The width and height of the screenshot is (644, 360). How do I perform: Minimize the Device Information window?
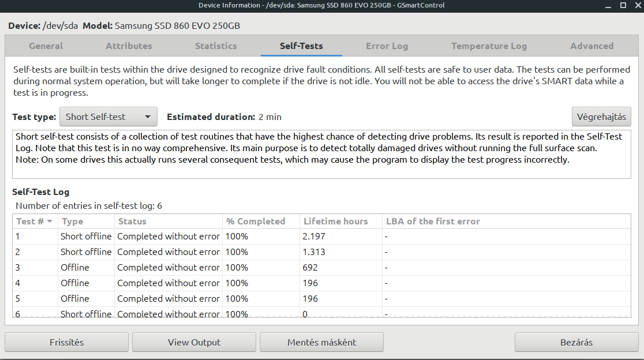point(609,5)
